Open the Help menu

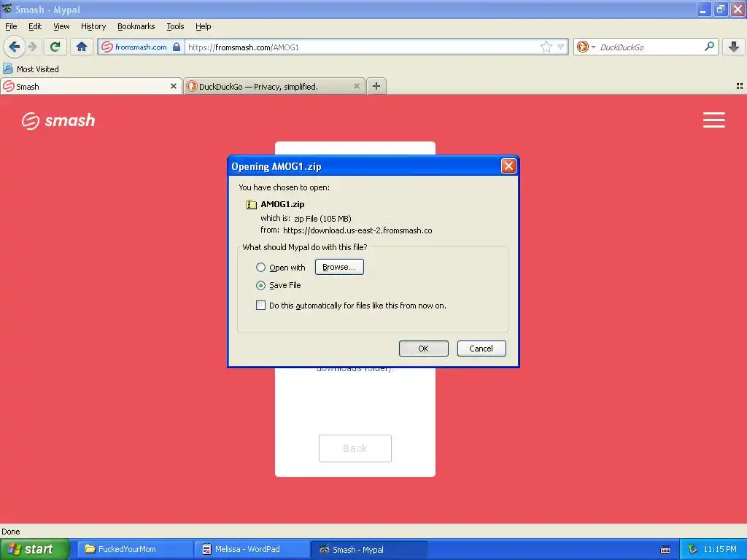tap(204, 26)
